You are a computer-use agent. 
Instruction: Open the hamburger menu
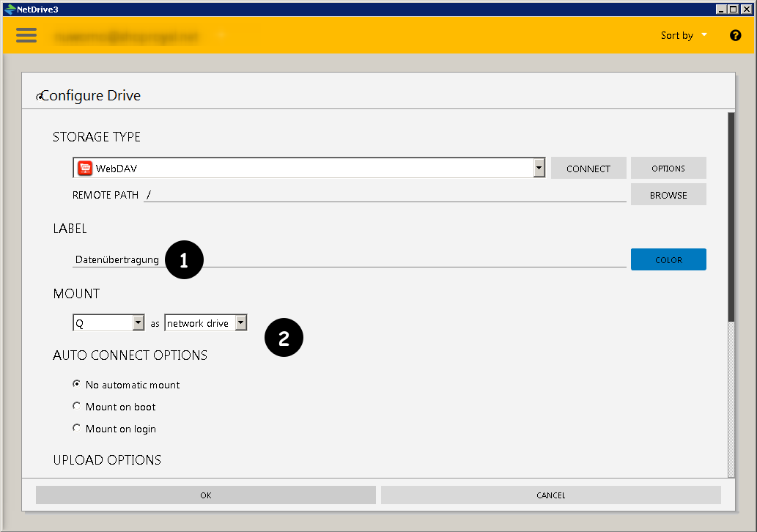(x=26, y=35)
